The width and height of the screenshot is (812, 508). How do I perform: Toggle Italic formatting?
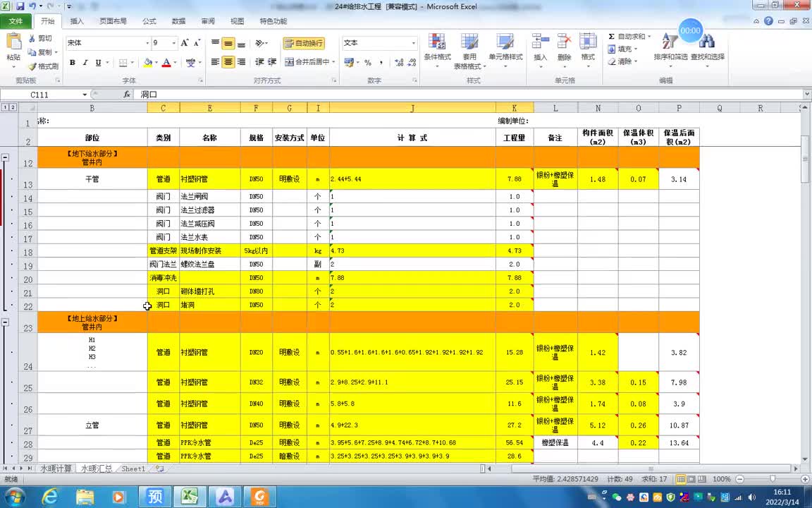(85, 63)
